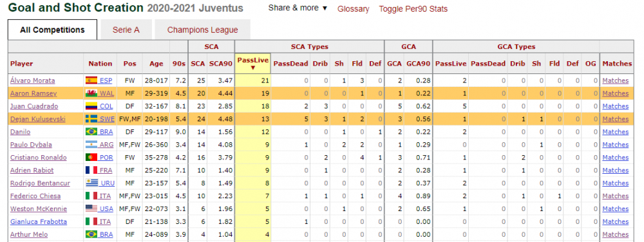Open the Share & more dropdown
This screenshot has width=644, height=242.
tap(298, 8)
